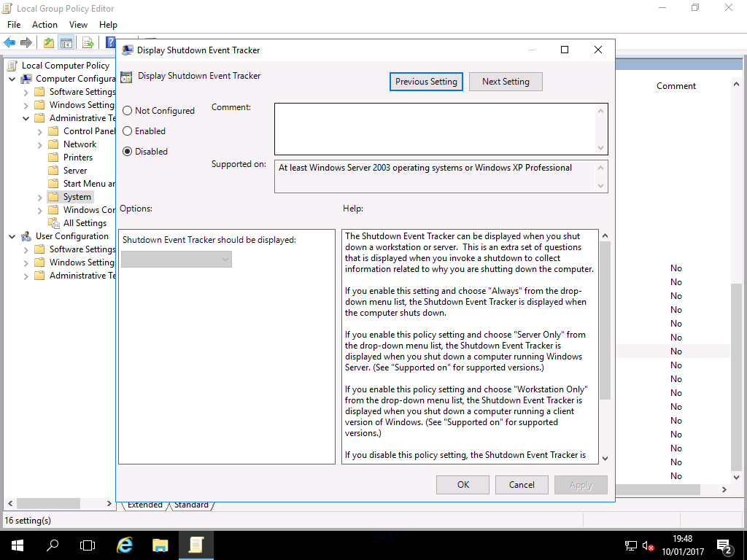Viewport: 747px width, 560px height.
Task: Confirm the dialog with OK
Action: pos(463,485)
